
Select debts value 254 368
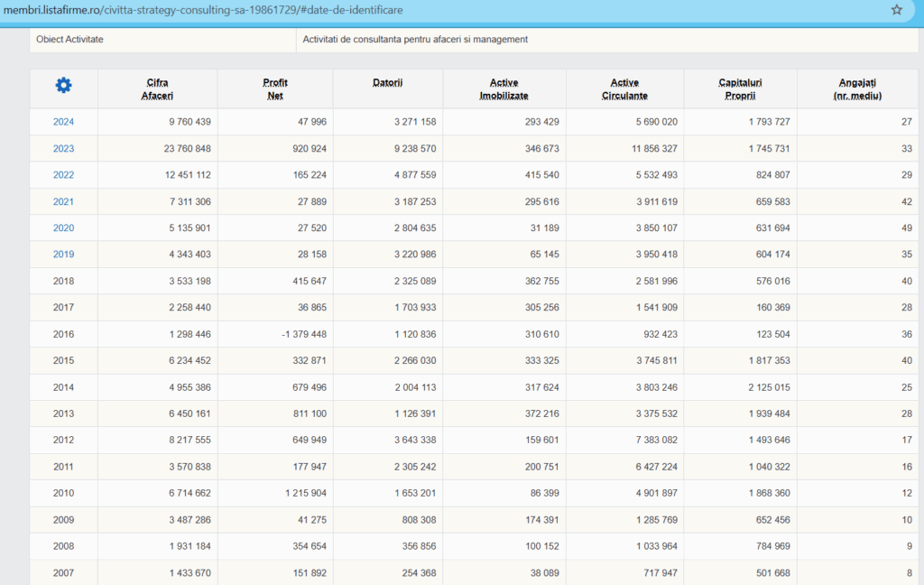tap(419, 572)
